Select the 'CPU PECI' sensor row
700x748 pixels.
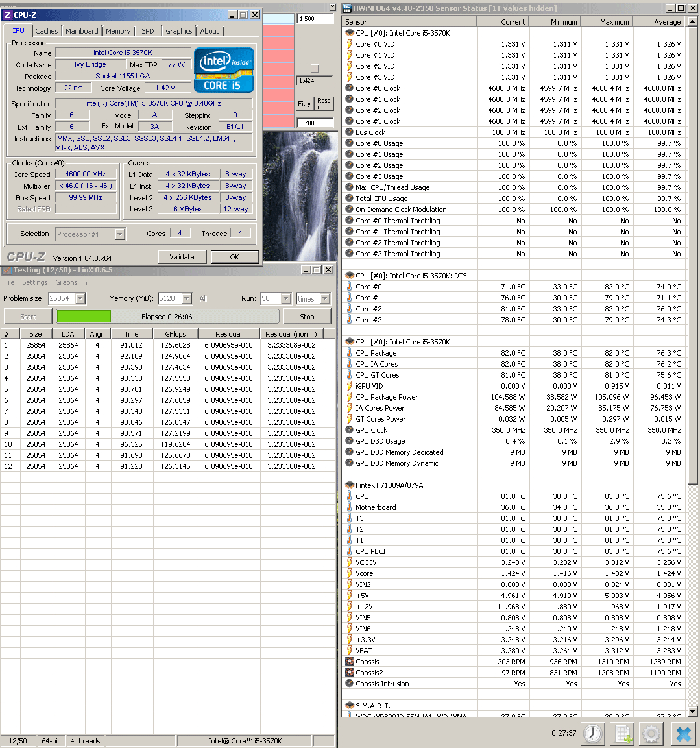pos(514,551)
